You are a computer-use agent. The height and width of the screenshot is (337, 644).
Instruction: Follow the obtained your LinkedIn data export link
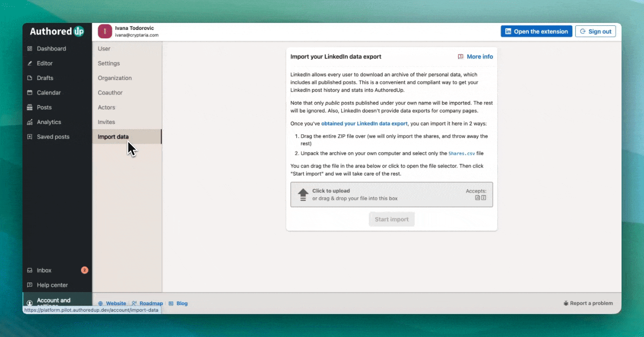pyautogui.click(x=364, y=124)
